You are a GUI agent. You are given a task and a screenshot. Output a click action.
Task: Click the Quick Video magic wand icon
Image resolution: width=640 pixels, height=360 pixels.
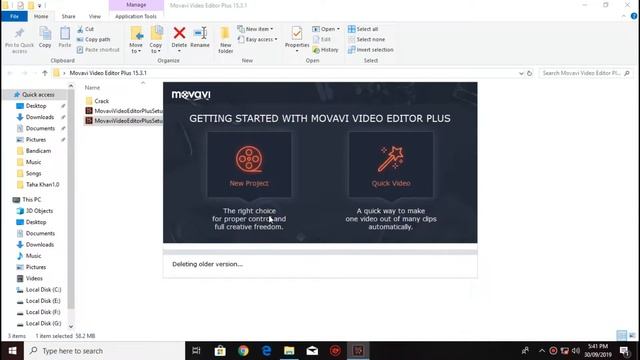point(391,159)
